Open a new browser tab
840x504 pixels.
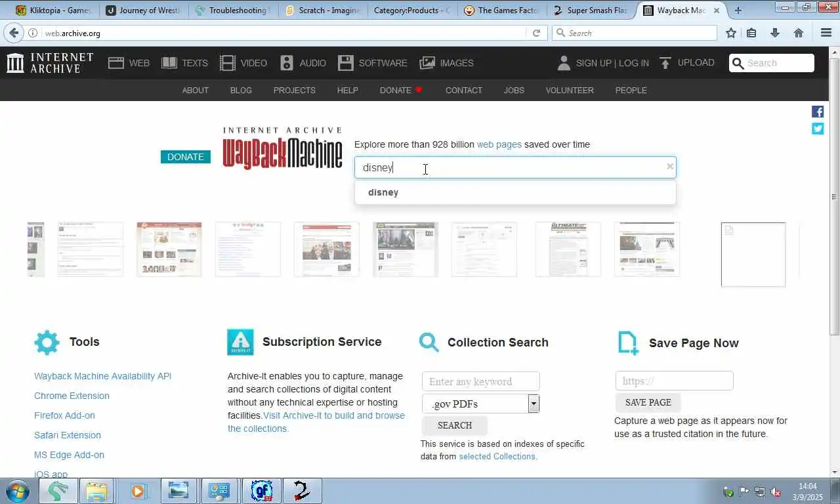[738, 10]
